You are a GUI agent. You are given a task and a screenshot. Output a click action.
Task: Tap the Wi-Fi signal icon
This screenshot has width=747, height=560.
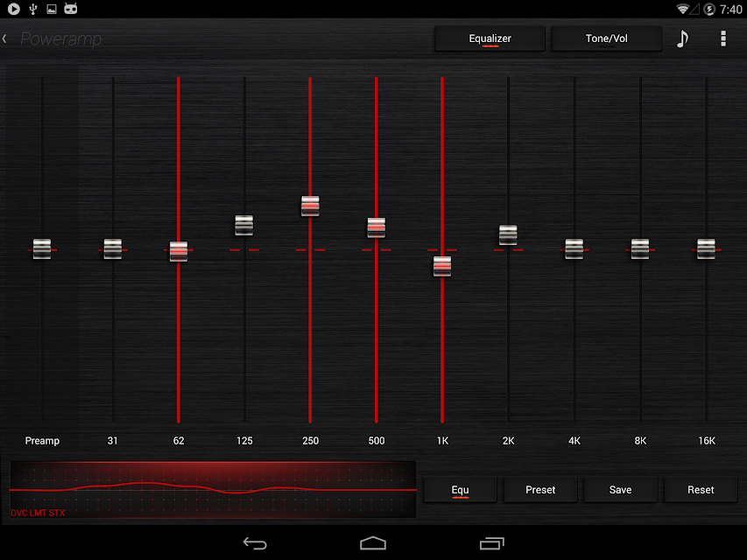683,9
